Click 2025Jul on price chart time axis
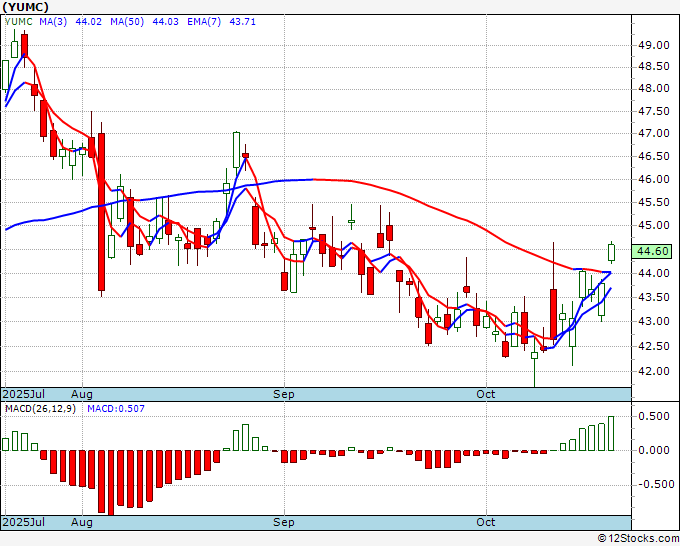This screenshot has width=680, height=546. click(x=24, y=394)
